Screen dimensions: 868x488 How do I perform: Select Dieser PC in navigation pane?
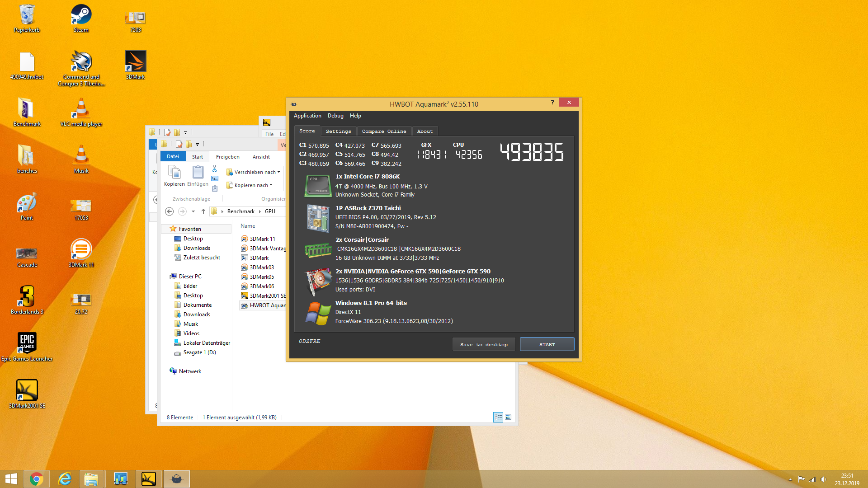(190, 277)
